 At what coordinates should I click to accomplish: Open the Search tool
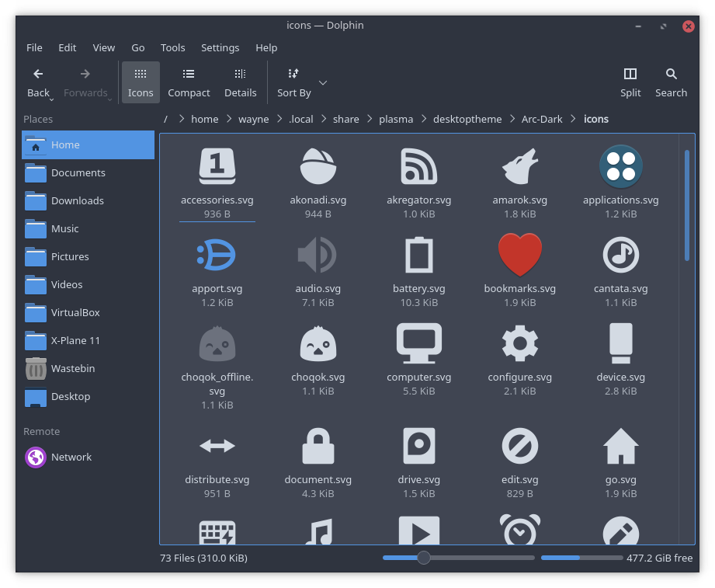tap(671, 82)
